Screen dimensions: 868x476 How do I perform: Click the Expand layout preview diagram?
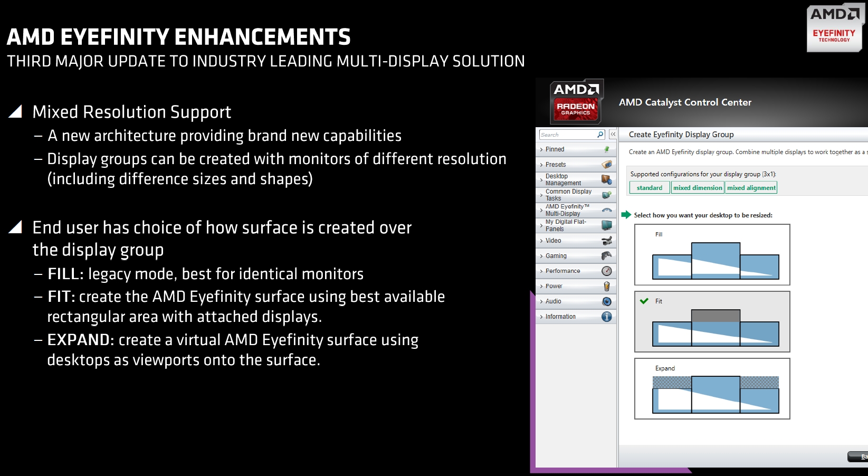tap(716, 395)
